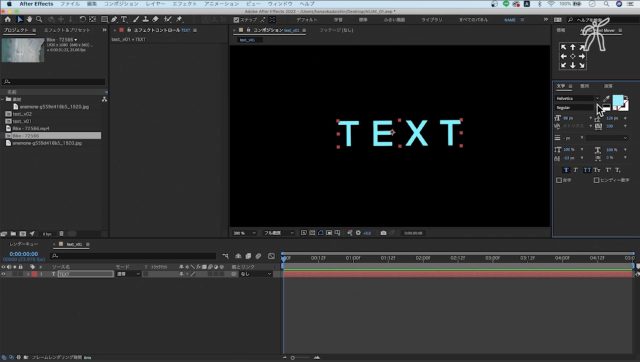640x362 pixels.
Task: Open the TEXT layer blend mode dropdown
Action: (x=128, y=274)
